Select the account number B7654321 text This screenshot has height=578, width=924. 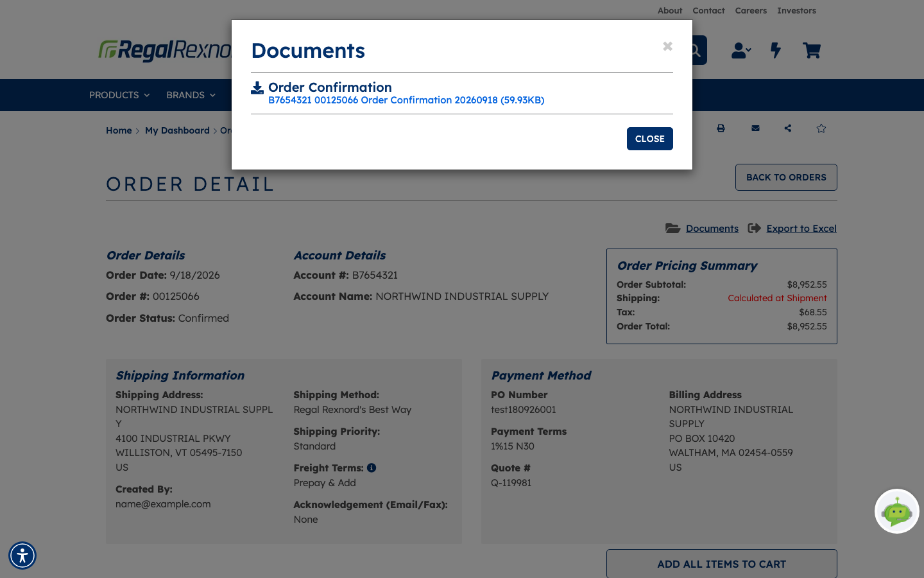click(375, 275)
